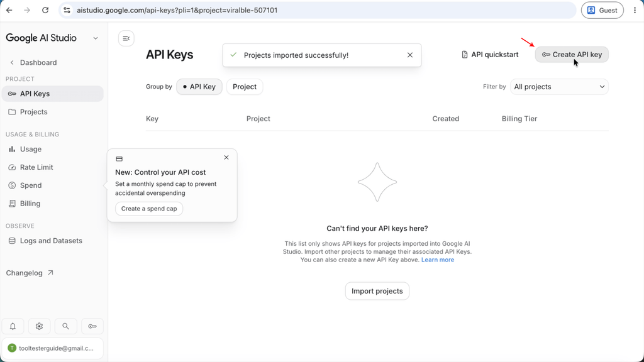Image resolution: width=644 pixels, height=362 pixels.
Task: Reload the page with the refresh icon
Action: coord(45,10)
